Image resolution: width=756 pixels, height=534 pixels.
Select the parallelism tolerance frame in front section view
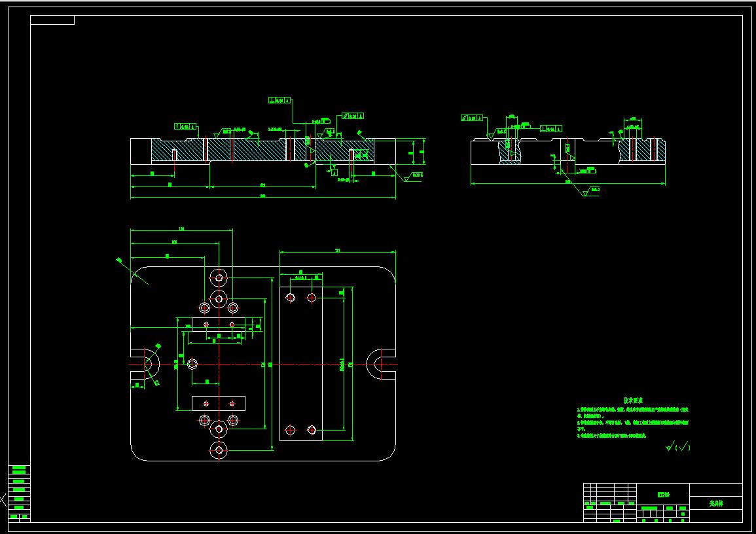[x=353, y=116]
